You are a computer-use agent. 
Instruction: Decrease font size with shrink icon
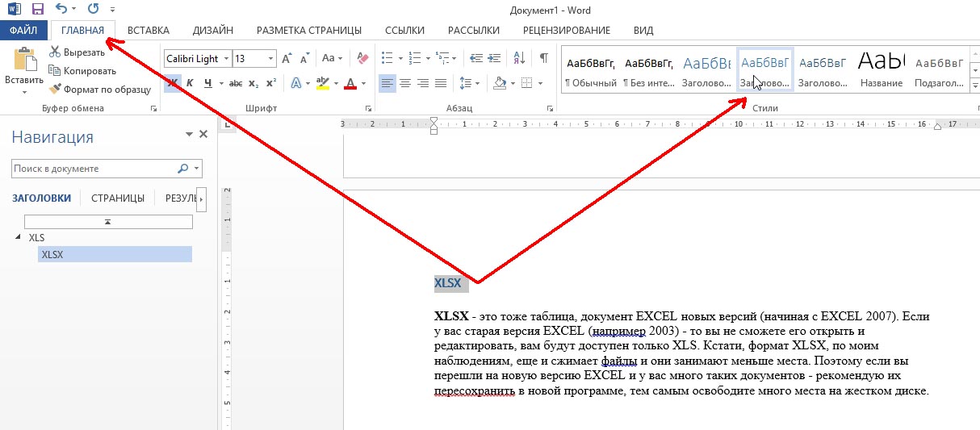[304, 58]
